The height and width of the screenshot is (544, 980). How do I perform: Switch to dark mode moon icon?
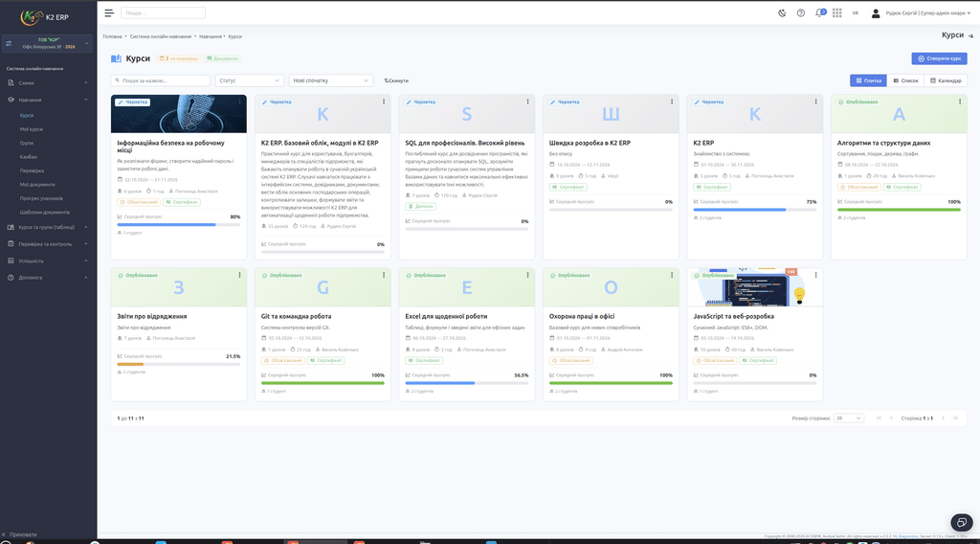782,12
